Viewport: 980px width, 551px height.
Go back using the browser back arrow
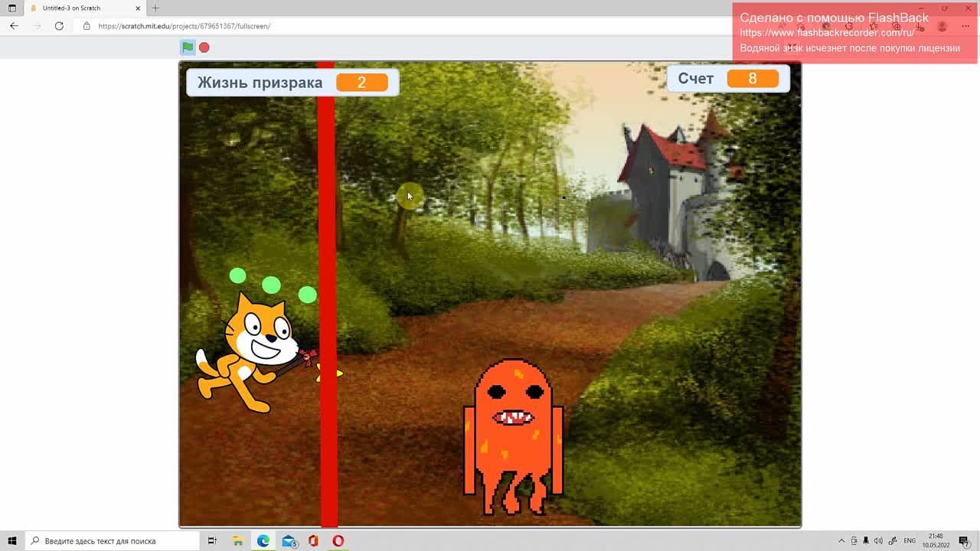pos(14,26)
